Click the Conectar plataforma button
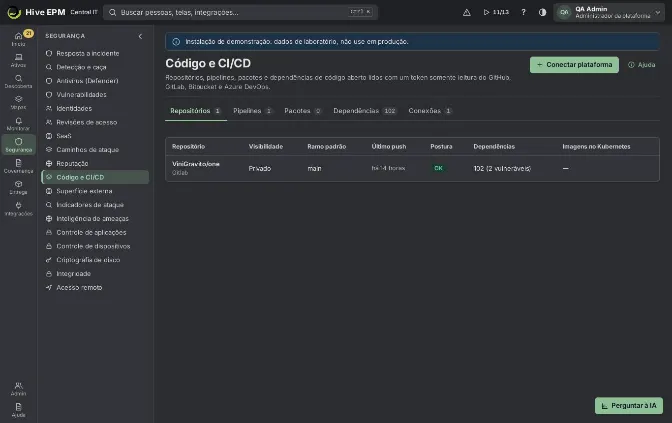The width and height of the screenshot is (672, 423). [574, 65]
